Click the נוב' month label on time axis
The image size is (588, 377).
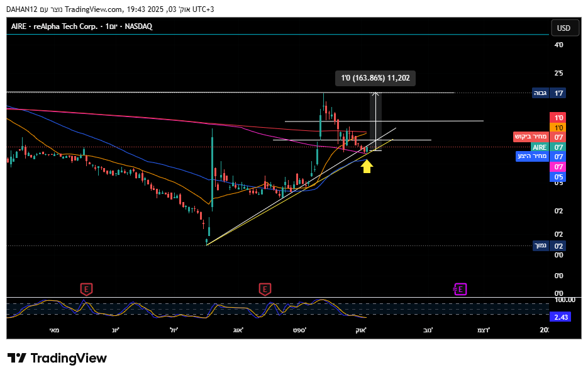(428, 330)
